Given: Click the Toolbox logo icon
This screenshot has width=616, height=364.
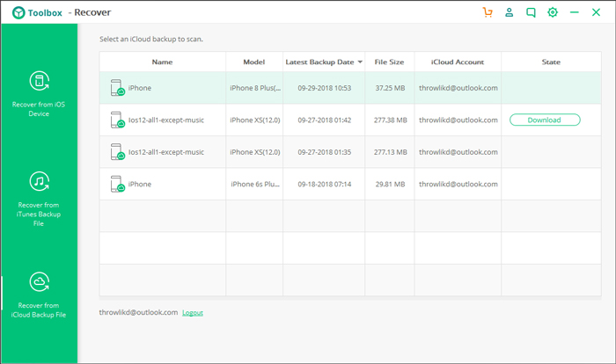Looking at the screenshot, I should (x=18, y=12).
